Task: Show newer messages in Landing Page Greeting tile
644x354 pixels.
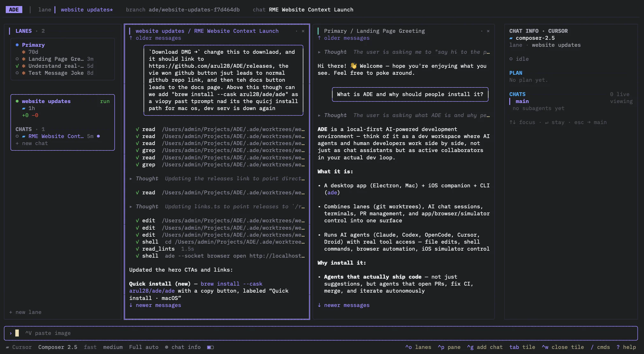Action: (344, 305)
